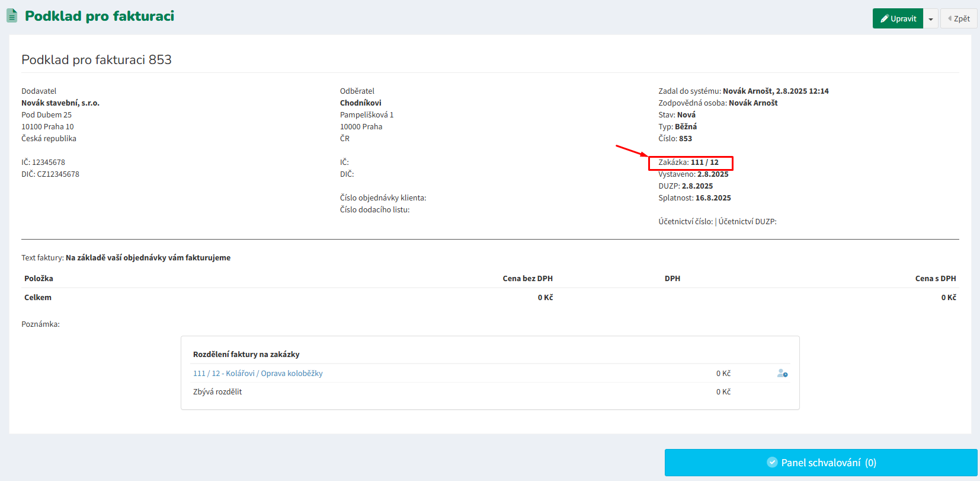The image size is (980, 481).
Task: Open the Panel schvalování approval bar
Action: (x=821, y=463)
